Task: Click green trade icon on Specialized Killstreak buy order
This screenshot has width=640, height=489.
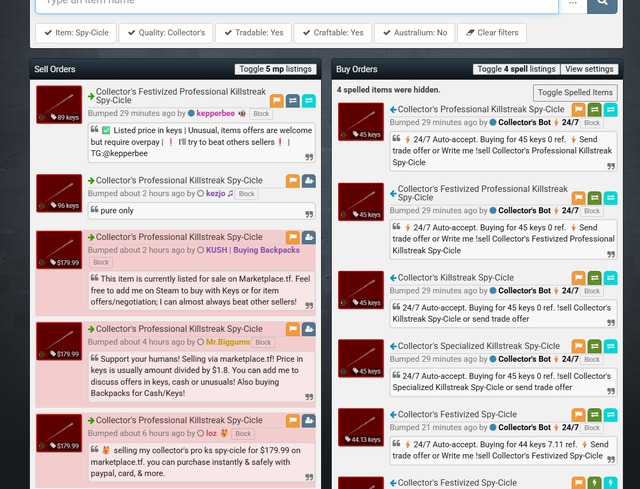Action: coord(594,346)
